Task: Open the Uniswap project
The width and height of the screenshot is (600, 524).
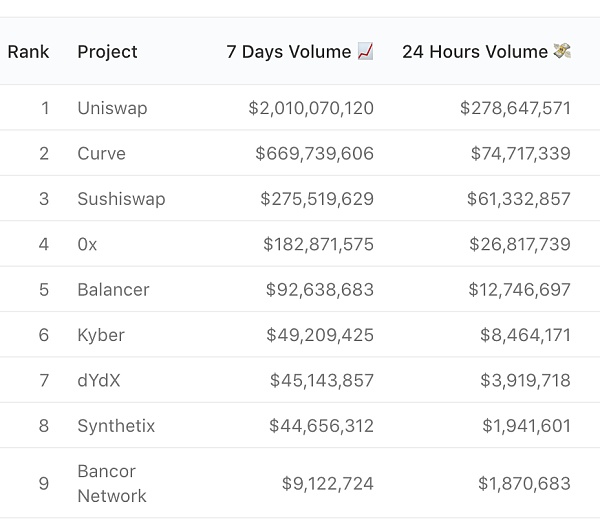Action: pyautogui.click(x=112, y=108)
